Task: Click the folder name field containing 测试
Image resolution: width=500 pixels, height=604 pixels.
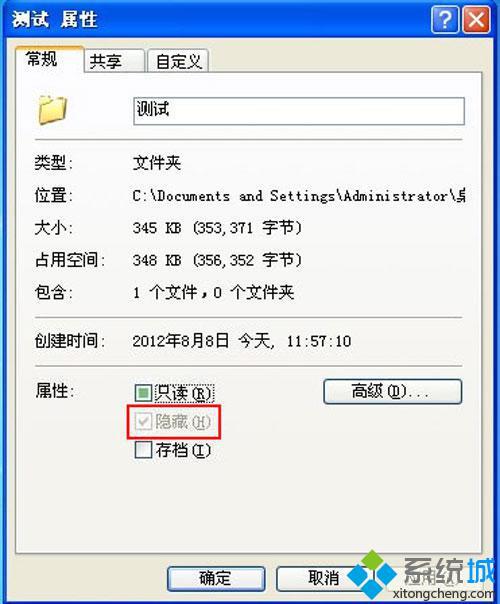Action: point(299,111)
